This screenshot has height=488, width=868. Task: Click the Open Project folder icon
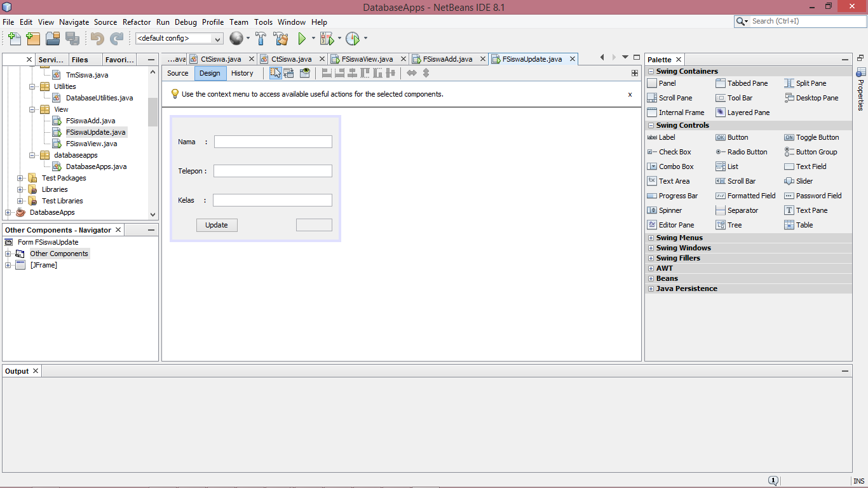click(x=53, y=39)
